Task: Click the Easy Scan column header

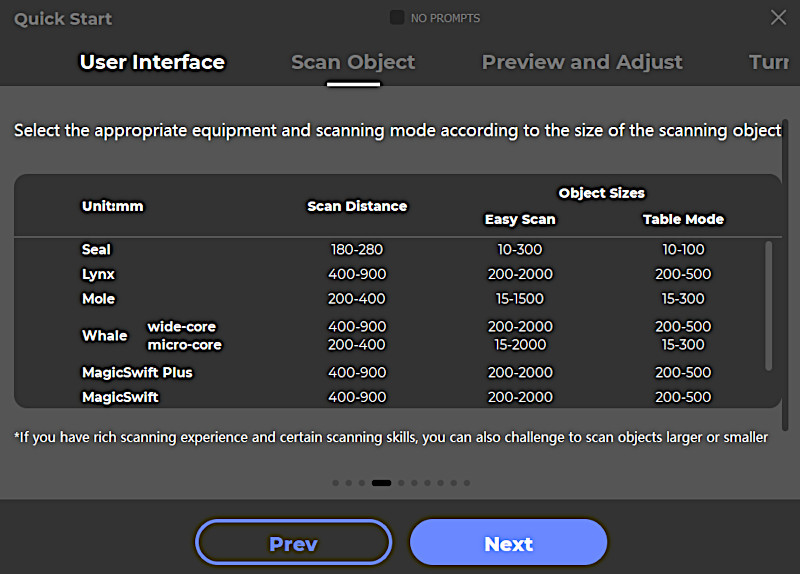Action: click(520, 219)
